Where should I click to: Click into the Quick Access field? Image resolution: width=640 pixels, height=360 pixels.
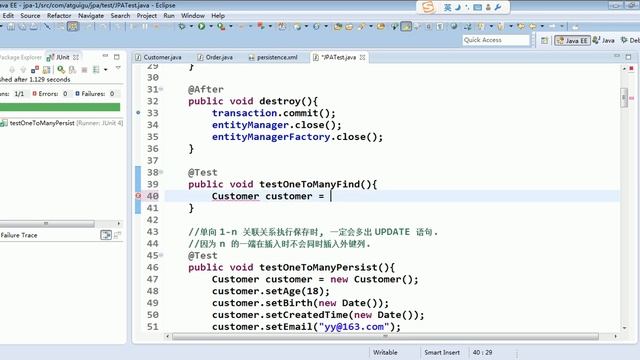point(496,40)
